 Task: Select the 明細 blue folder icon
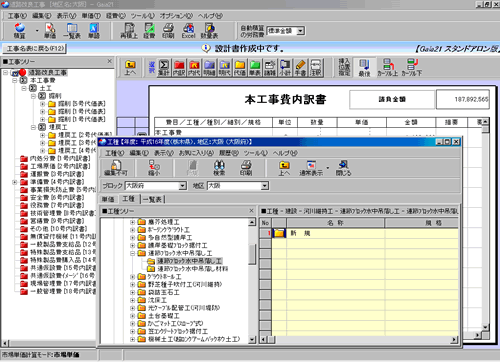tap(209, 68)
